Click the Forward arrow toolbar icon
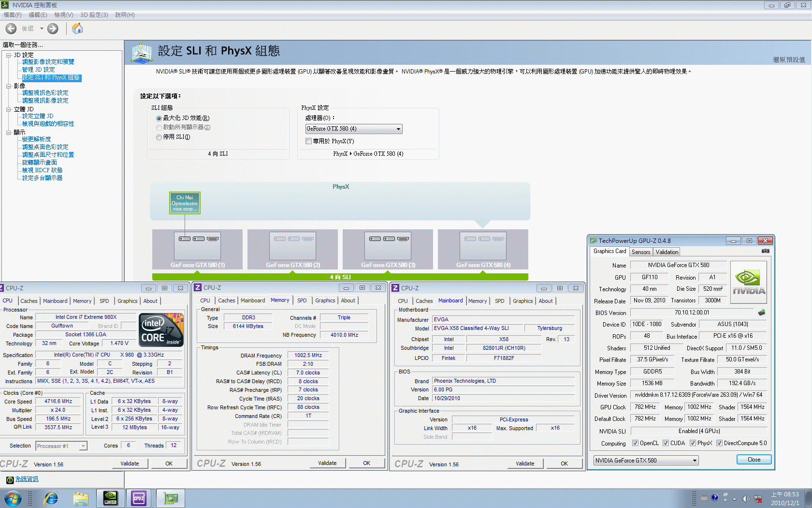The width and height of the screenshot is (812, 508). pos(53,29)
